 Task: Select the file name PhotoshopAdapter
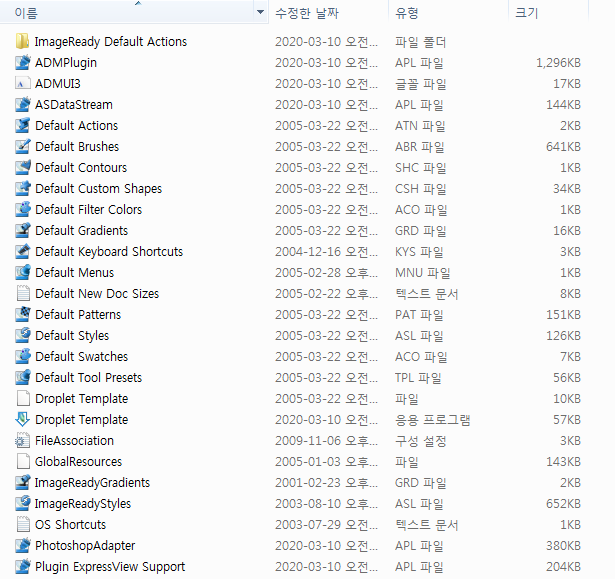pos(85,546)
